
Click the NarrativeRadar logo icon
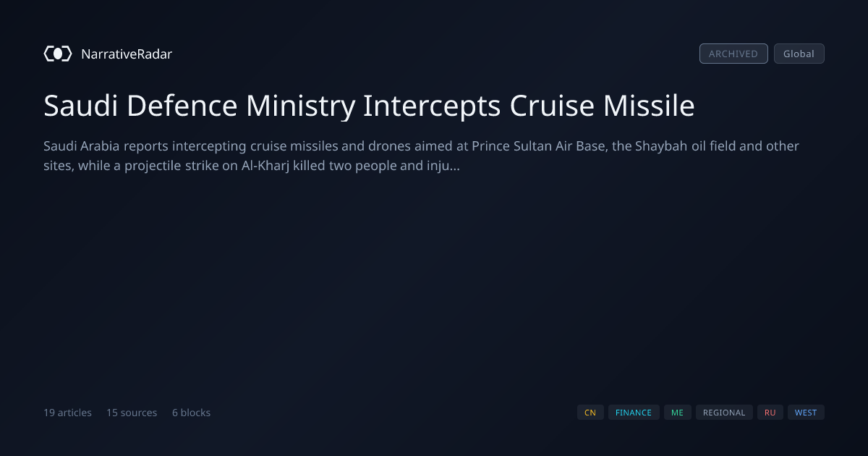[58, 54]
